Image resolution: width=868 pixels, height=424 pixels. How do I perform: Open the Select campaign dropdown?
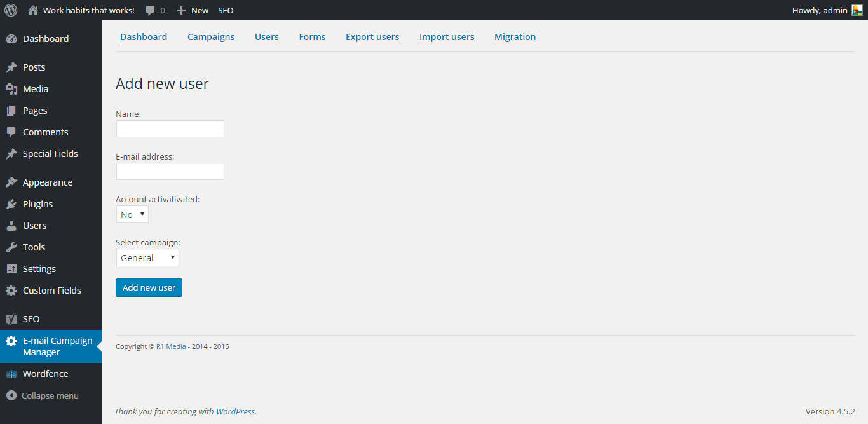pos(147,257)
